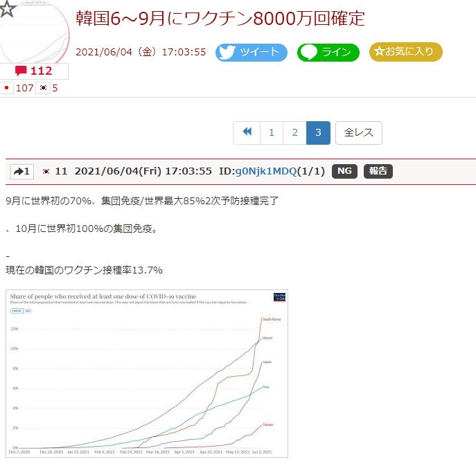This screenshot has height=473, width=476.
Task: Share the thread via the ライン button
Action: (328, 53)
